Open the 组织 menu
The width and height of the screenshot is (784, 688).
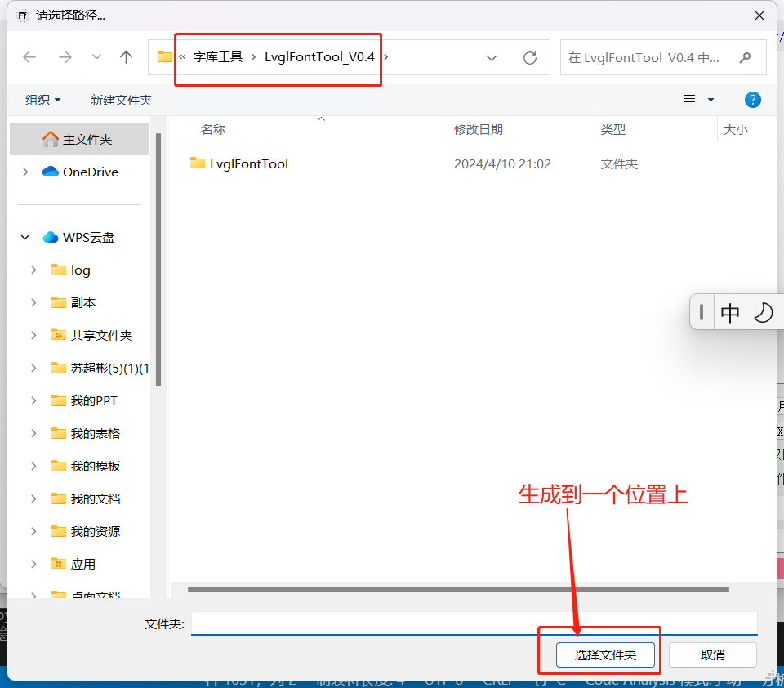click(43, 100)
